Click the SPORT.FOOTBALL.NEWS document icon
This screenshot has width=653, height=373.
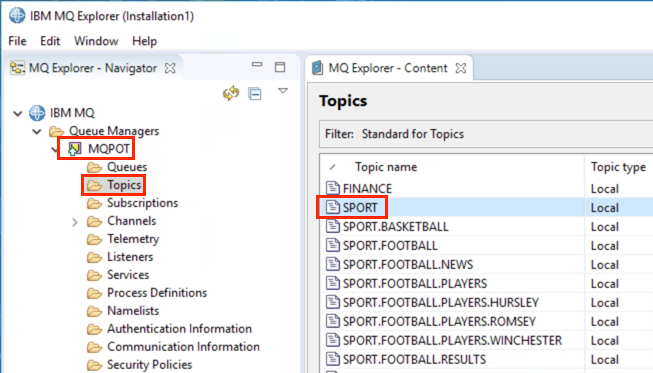coord(332,264)
